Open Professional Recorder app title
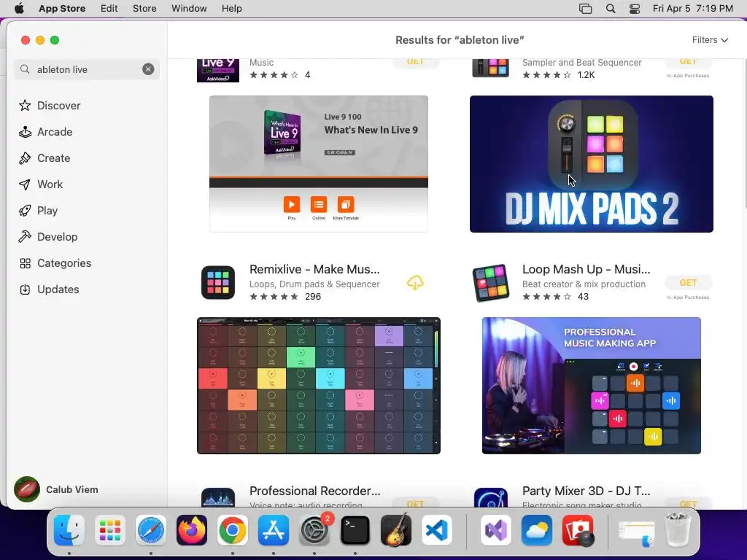Viewport: 747px width, 560px height. 315,491
